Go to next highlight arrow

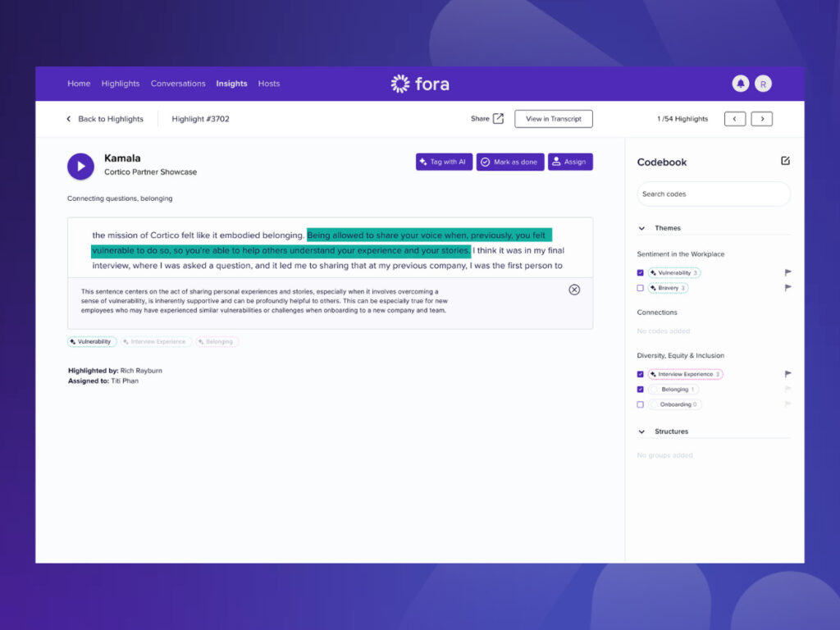coord(762,119)
